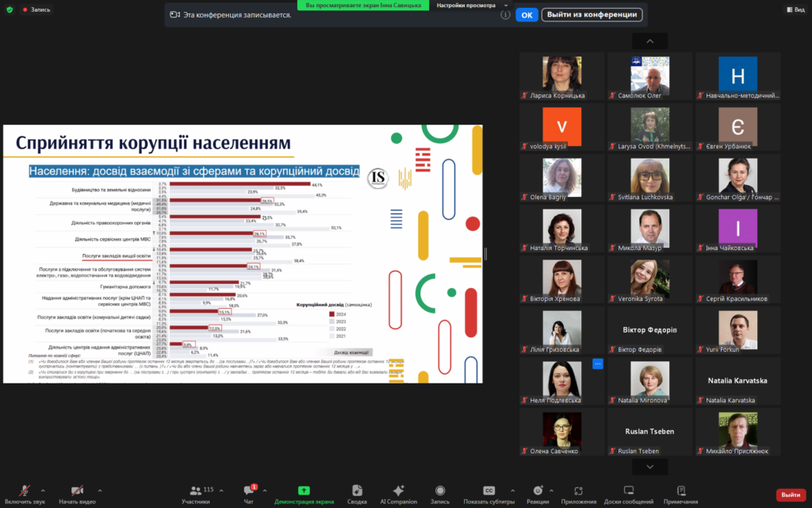Viewport: 812px width, 508px height.
Task: Turn on camera with Начать видео
Action: [x=77, y=491]
